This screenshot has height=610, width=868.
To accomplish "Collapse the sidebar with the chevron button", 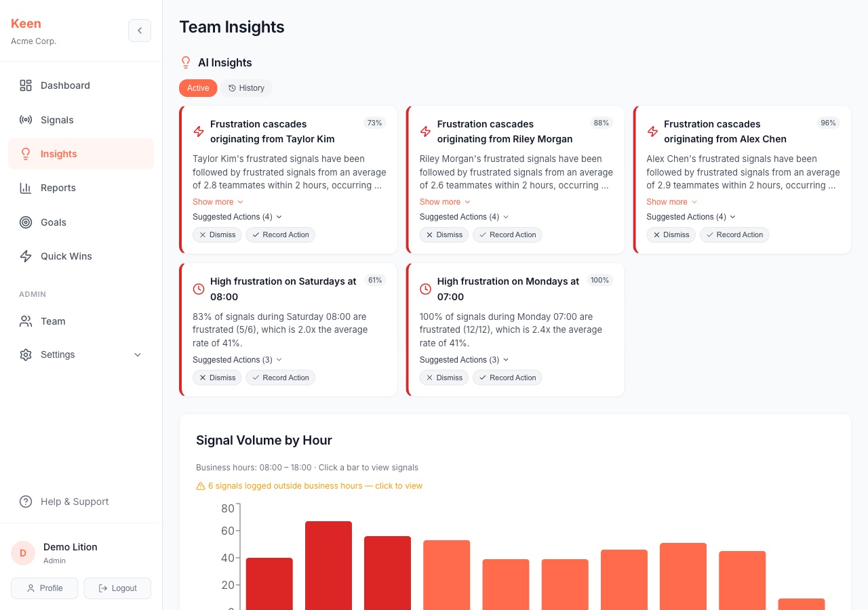I will (x=140, y=30).
